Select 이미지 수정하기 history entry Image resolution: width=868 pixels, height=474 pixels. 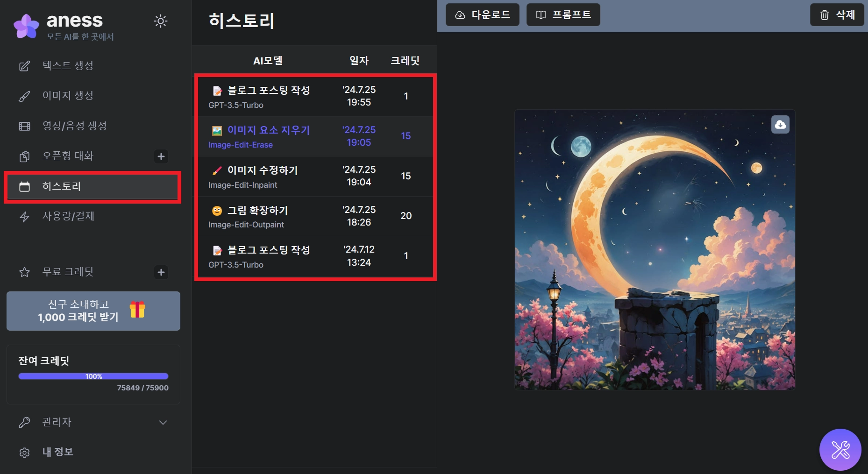click(315, 177)
